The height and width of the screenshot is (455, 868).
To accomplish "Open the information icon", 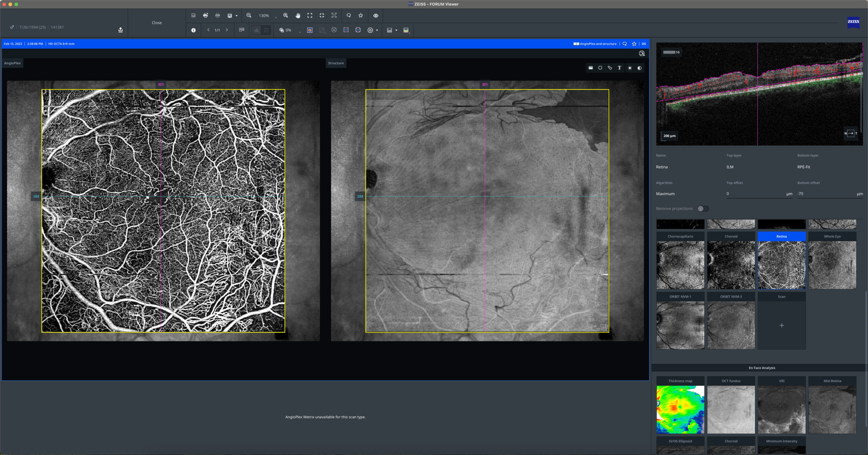I will point(193,30).
